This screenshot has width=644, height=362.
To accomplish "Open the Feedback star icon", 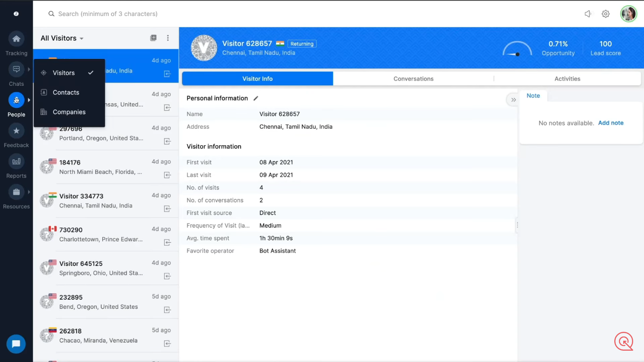I will [16, 131].
